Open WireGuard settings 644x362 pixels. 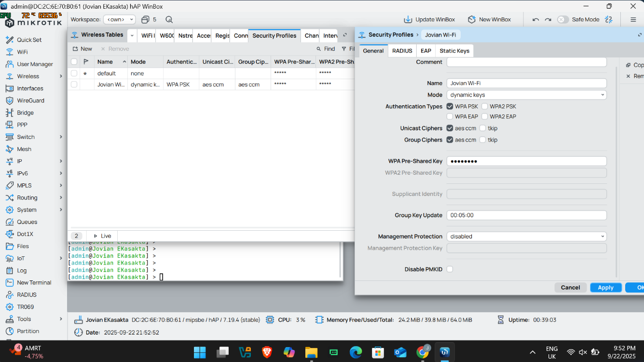click(30, 100)
